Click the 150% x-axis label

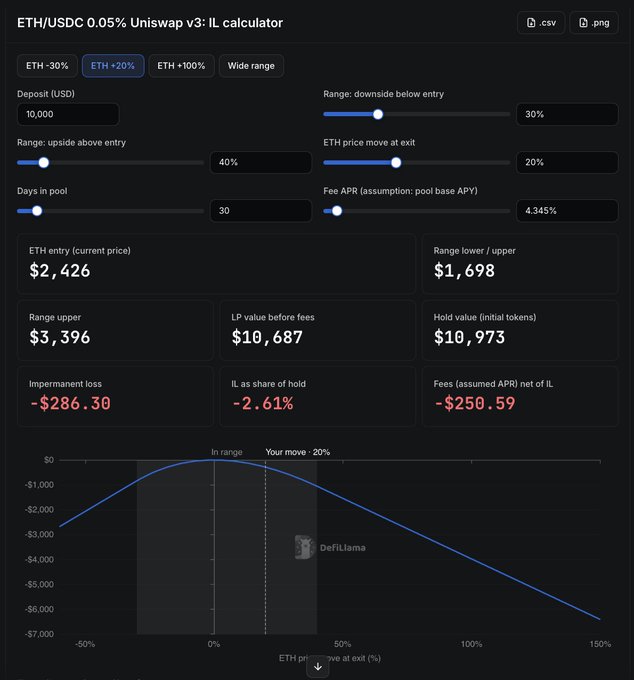pos(600,644)
